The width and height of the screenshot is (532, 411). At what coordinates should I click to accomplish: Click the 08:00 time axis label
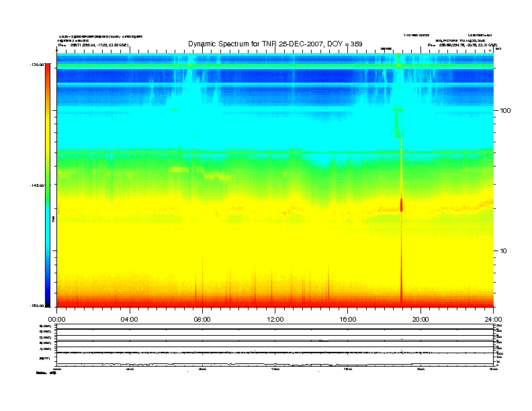click(x=202, y=320)
